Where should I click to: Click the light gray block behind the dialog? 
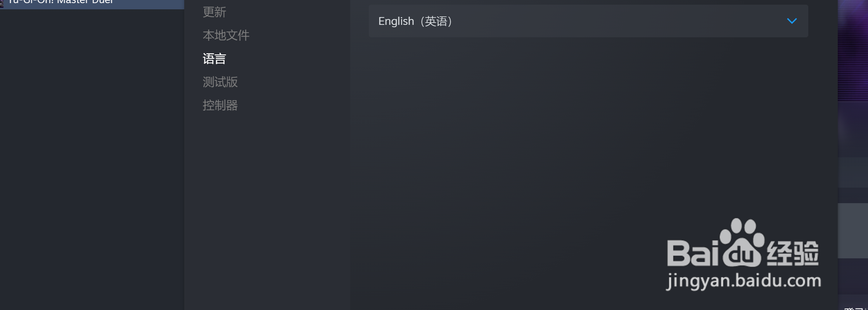click(x=853, y=230)
